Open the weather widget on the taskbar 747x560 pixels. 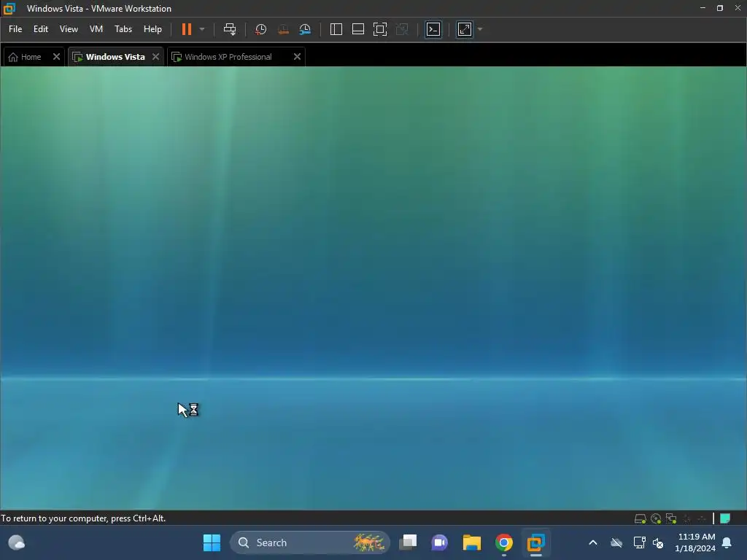[17, 542]
